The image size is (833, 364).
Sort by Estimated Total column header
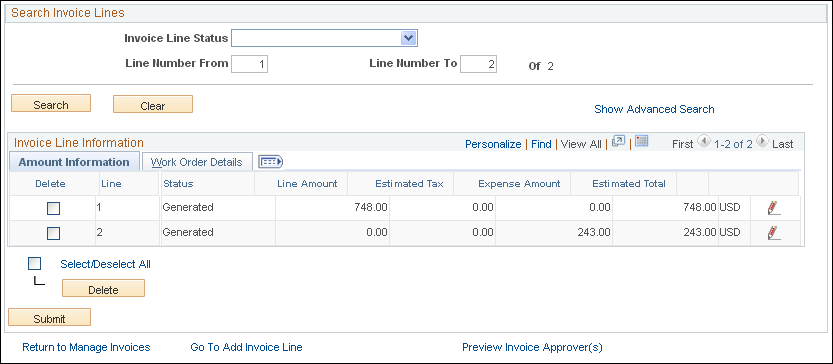pyautogui.click(x=629, y=184)
